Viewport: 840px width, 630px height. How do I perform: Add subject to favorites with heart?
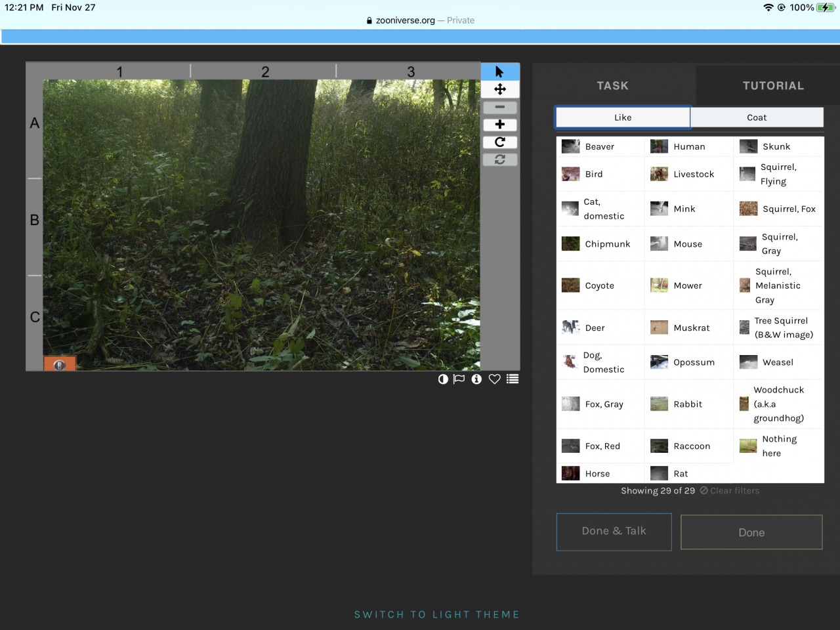[495, 379]
